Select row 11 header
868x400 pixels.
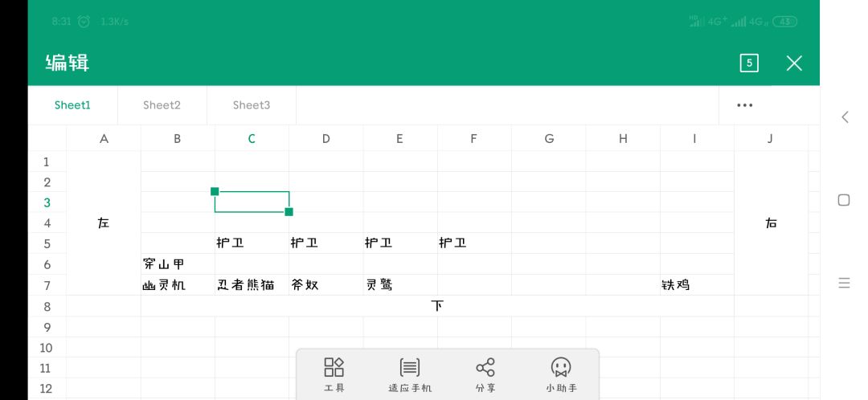47,368
